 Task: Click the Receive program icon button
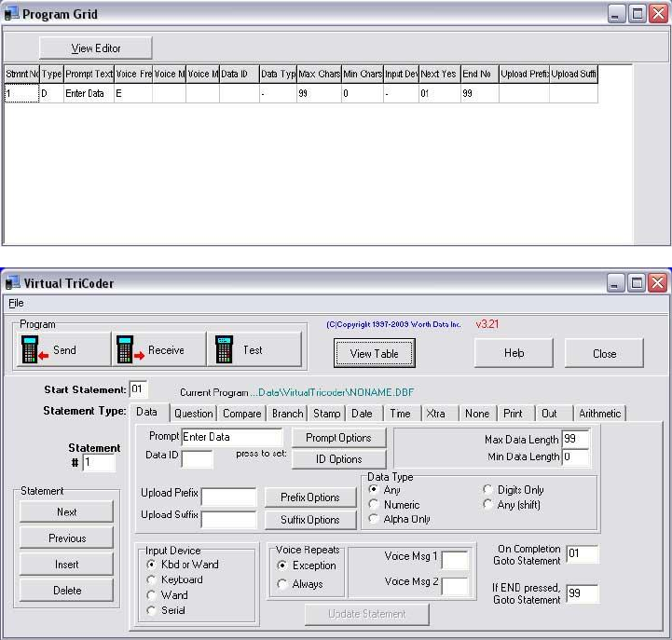[158, 350]
